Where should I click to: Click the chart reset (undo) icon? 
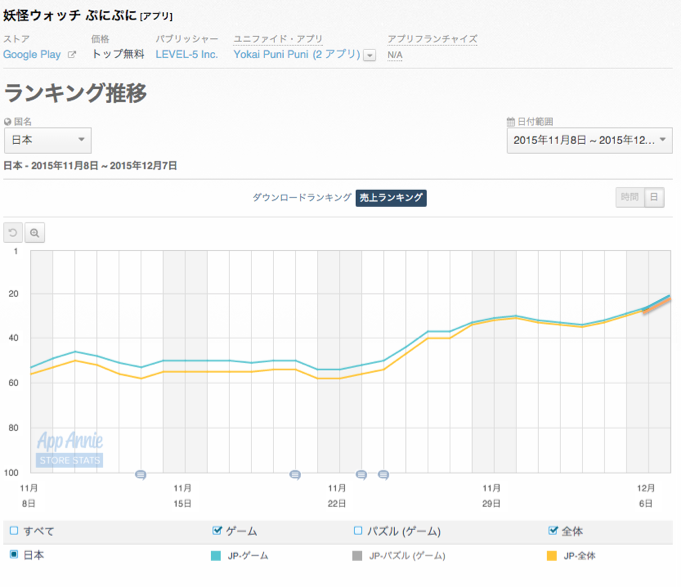coord(14,233)
